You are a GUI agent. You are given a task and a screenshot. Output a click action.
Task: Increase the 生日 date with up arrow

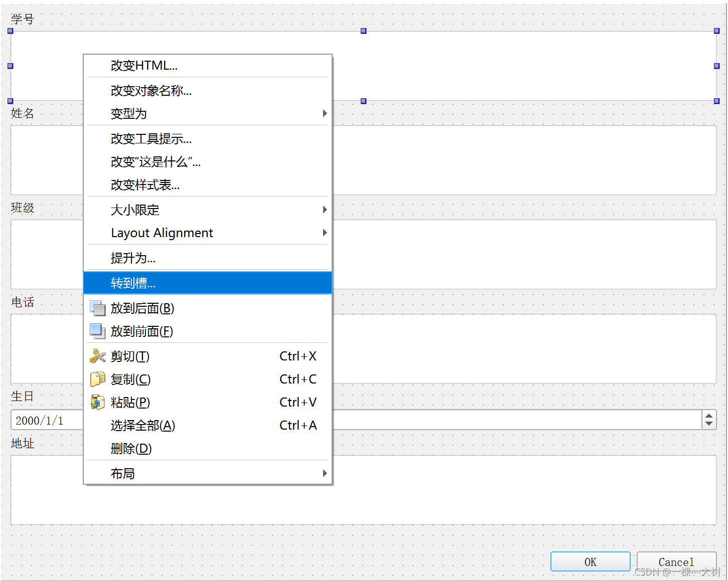[709, 416]
